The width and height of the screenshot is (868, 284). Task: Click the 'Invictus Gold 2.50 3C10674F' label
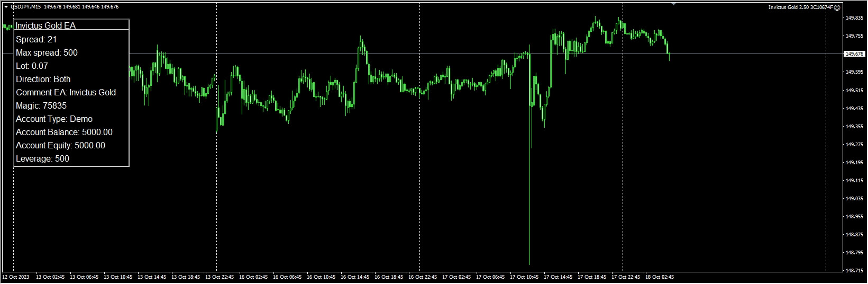pyautogui.click(x=801, y=7)
